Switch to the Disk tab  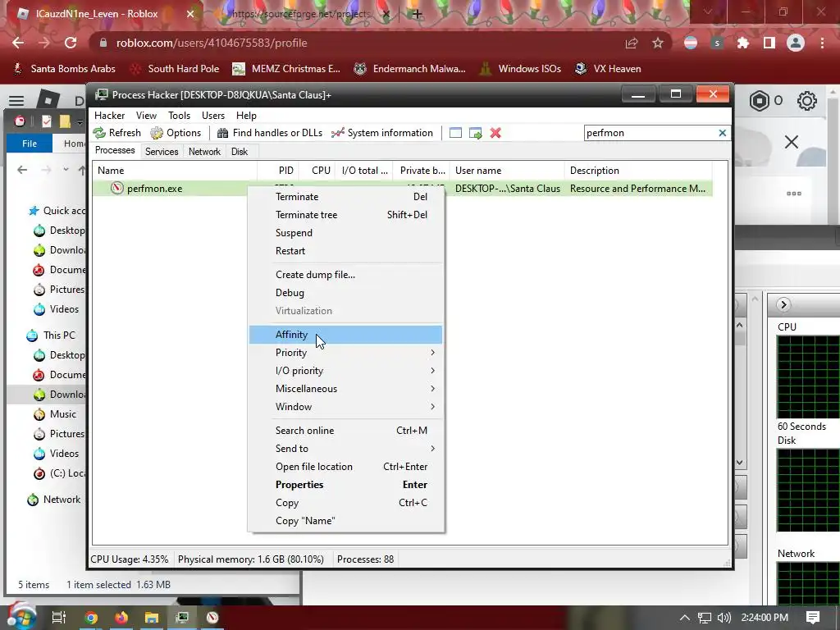click(240, 152)
